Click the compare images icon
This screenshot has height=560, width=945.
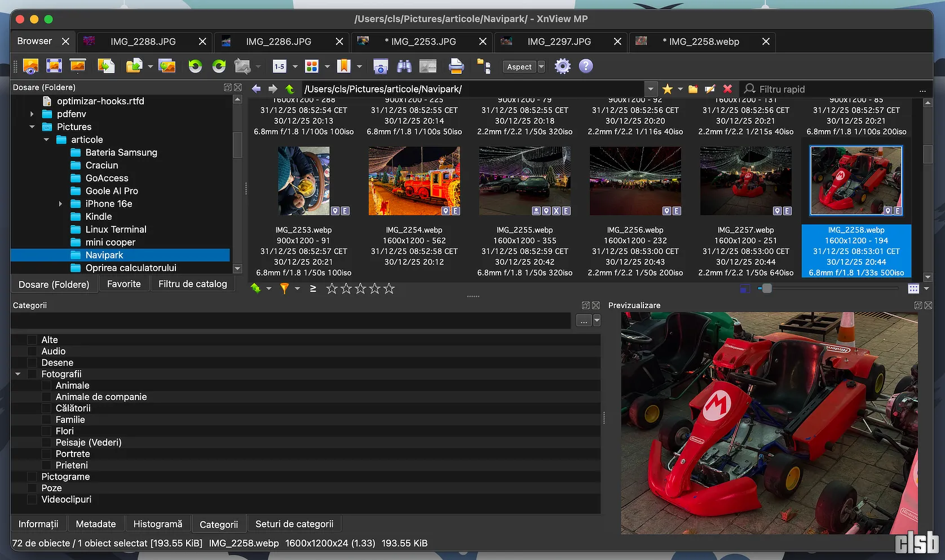pos(428,66)
